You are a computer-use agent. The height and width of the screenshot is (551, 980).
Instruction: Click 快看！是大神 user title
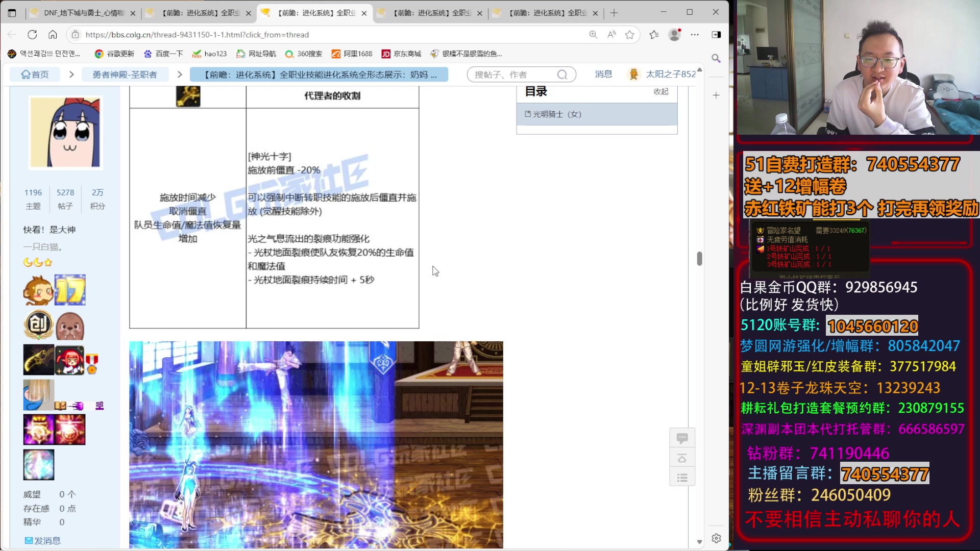pos(49,230)
